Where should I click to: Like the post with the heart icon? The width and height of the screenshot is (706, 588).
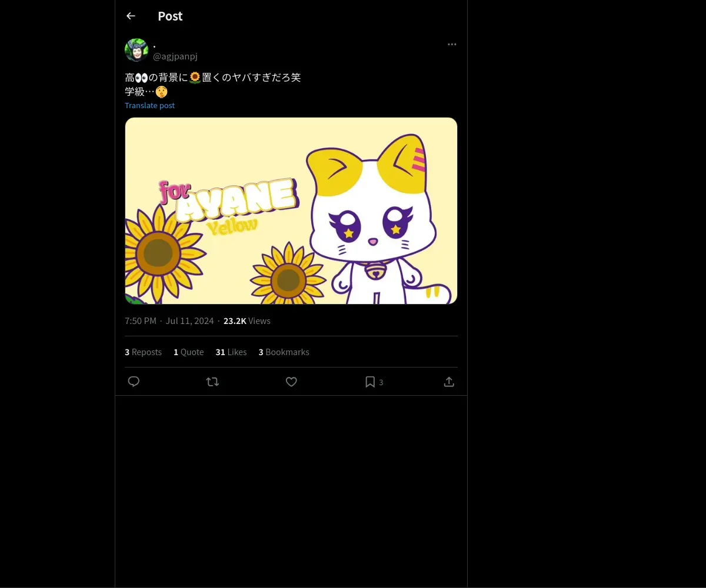(291, 382)
